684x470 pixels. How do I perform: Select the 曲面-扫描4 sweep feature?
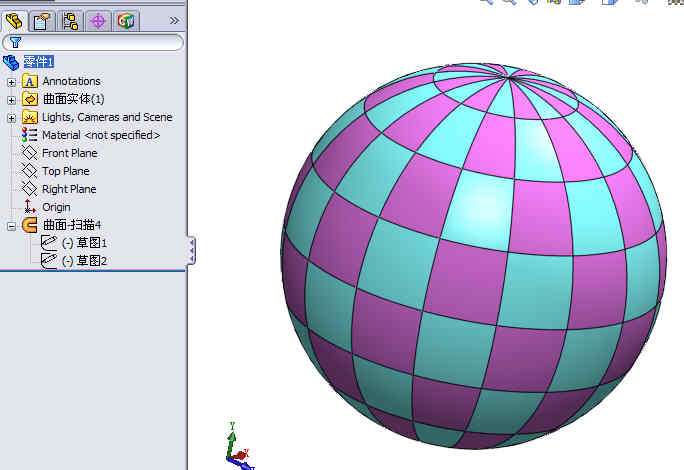(x=72, y=225)
